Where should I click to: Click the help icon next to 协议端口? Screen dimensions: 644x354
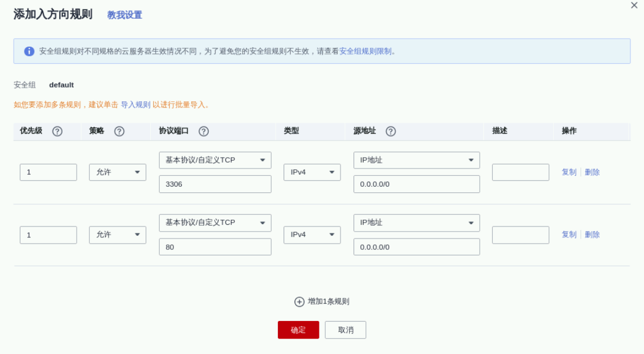[203, 131]
